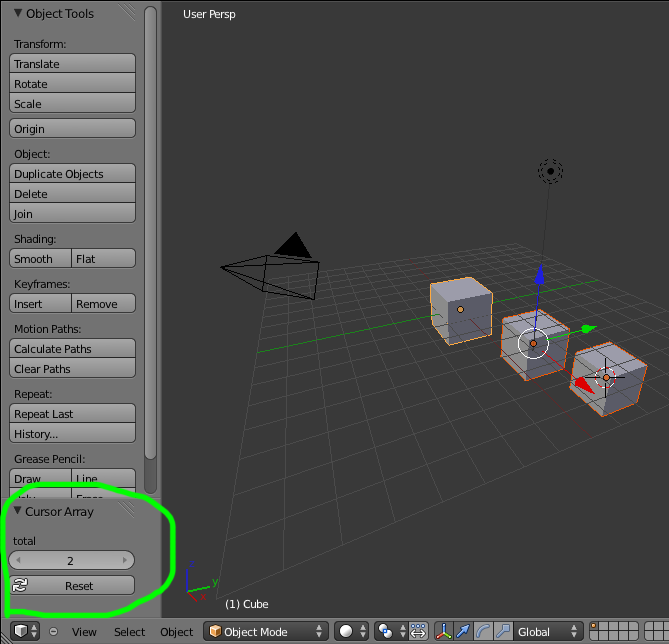
Task: Enable the scale manipulator icon
Action: (503, 631)
